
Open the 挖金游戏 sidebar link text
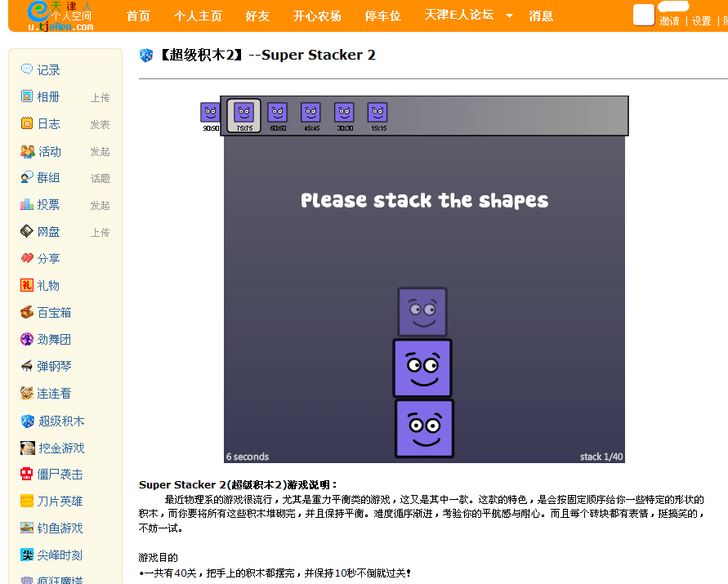click(62, 448)
